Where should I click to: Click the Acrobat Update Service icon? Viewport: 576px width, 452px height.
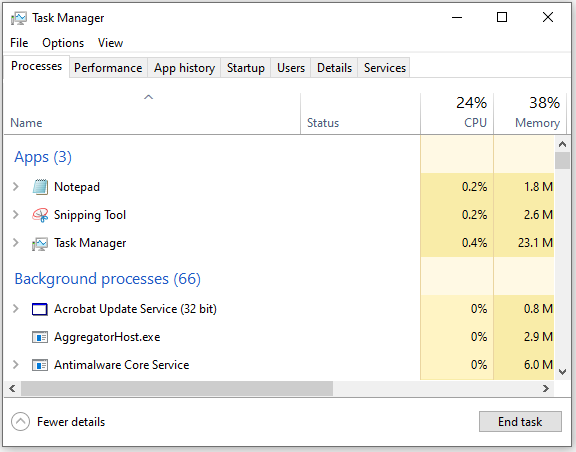(x=40, y=309)
